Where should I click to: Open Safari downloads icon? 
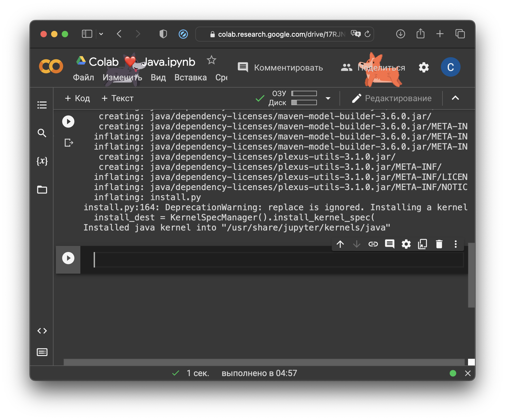pos(400,34)
